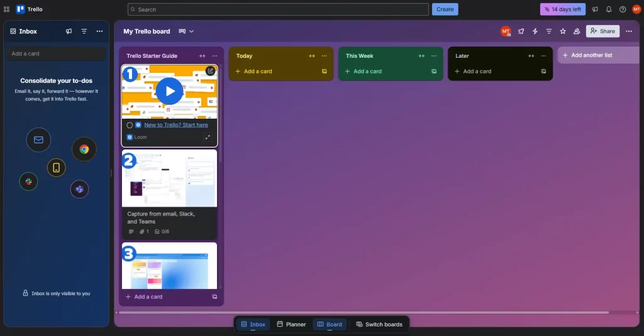Click the rocket Power-Ups icon
The height and width of the screenshot is (336, 644).
[x=521, y=31]
